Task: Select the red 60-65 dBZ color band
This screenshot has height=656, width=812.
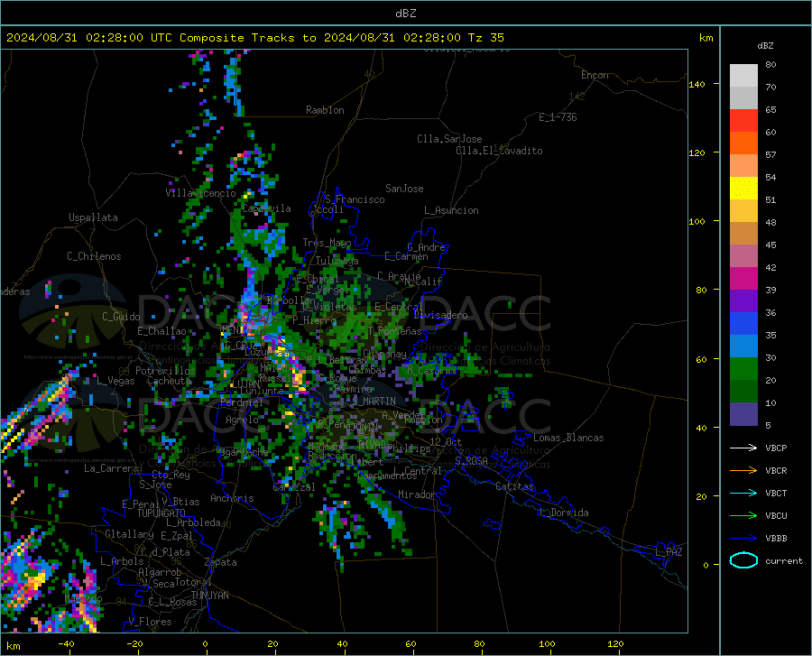Action: (743, 121)
